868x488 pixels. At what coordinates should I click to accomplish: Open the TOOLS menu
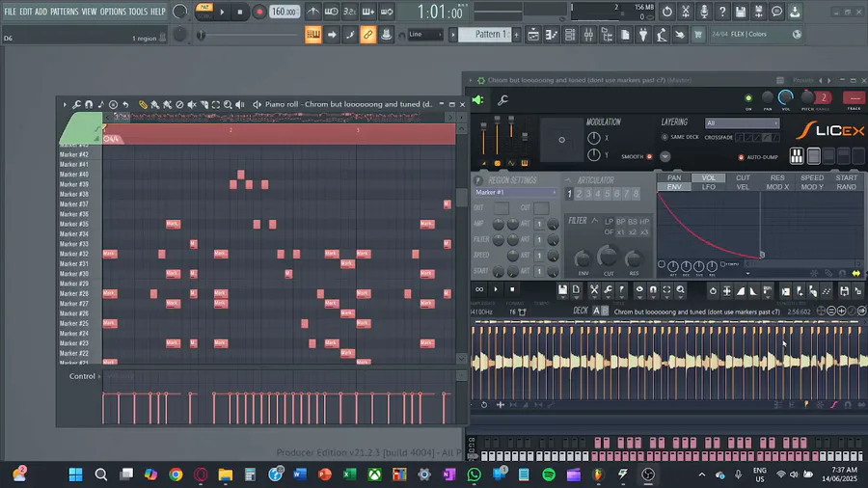tap(138, 12)
